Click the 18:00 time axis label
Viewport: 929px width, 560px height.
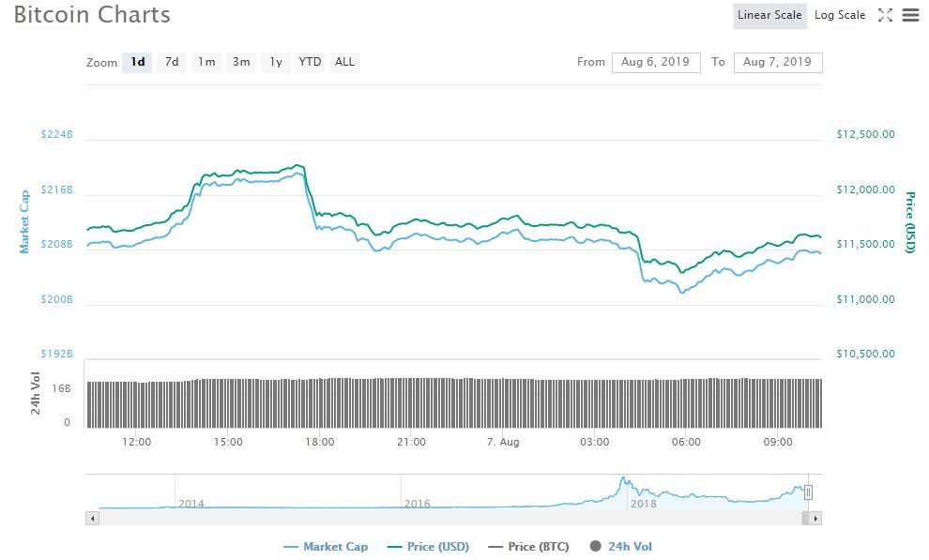(320, 442)
